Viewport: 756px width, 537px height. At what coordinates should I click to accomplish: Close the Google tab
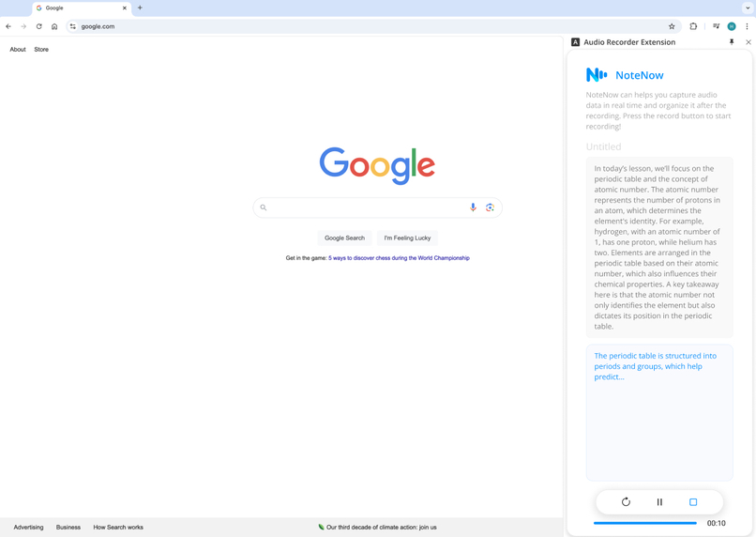pyautogui.click(x=125, y=8)
